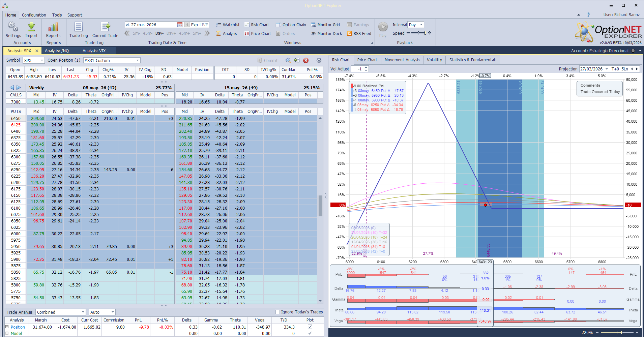
Task: Toggle the Plot checkbox for Model row
Action: coord(310,333)
